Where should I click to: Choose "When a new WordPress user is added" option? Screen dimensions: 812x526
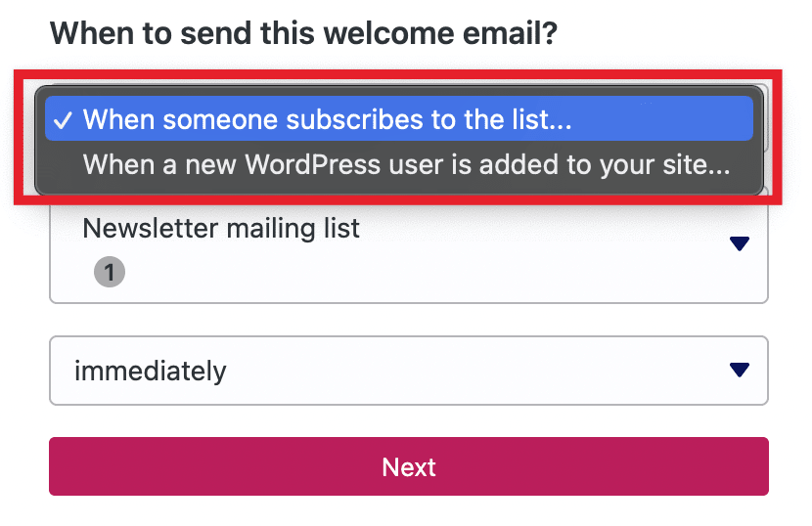pyautogui.click(x=406, y=163)
